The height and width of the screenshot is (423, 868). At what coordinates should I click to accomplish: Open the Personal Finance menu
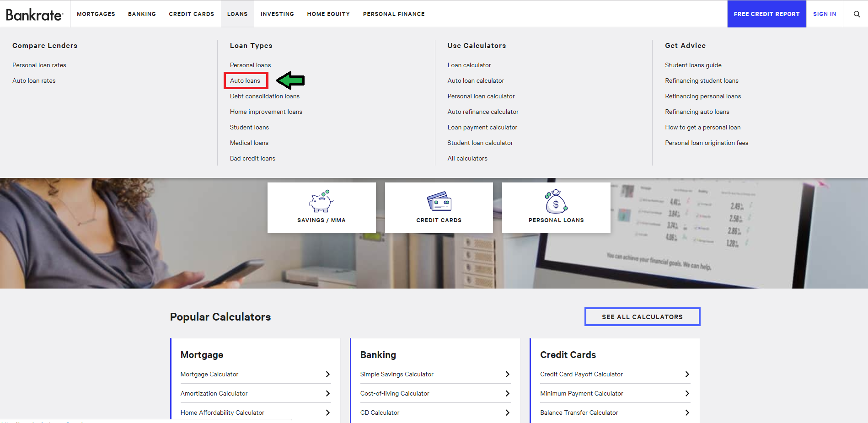coord(394,14)
